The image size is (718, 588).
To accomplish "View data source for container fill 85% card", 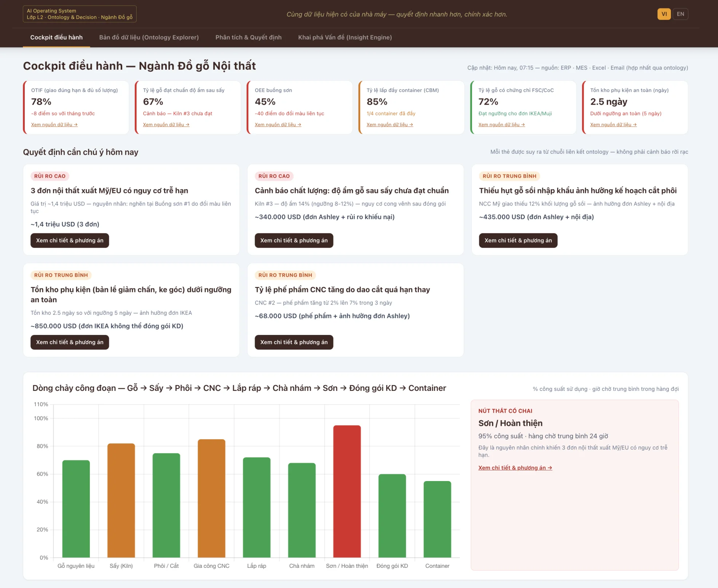I will point(390,124).
